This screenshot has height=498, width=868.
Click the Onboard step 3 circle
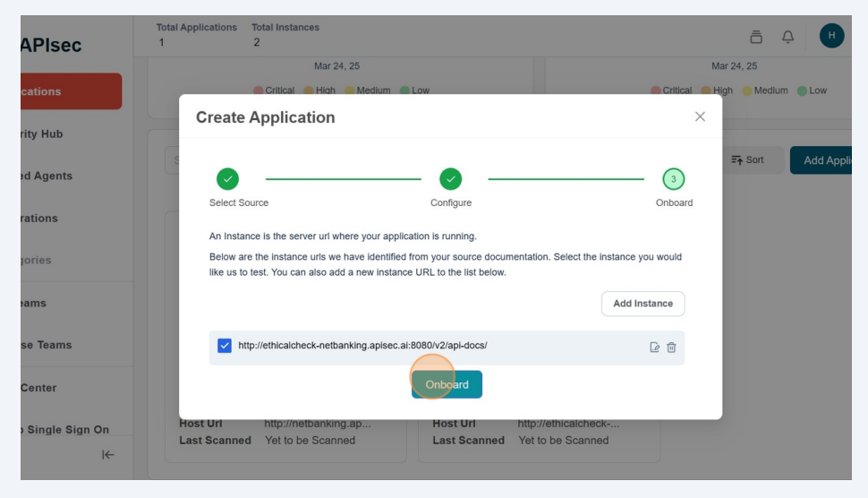673,179
